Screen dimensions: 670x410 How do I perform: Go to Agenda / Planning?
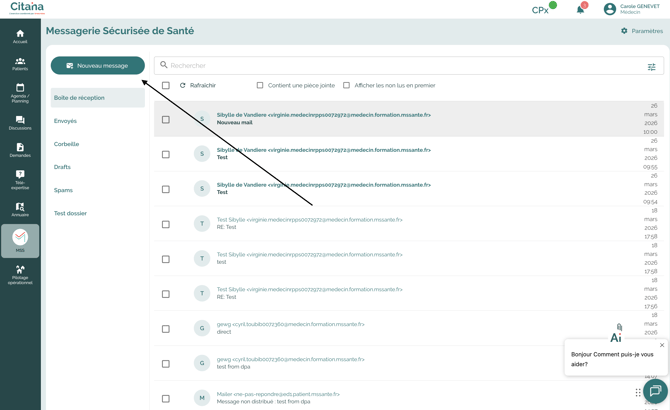tap(20, 93)
